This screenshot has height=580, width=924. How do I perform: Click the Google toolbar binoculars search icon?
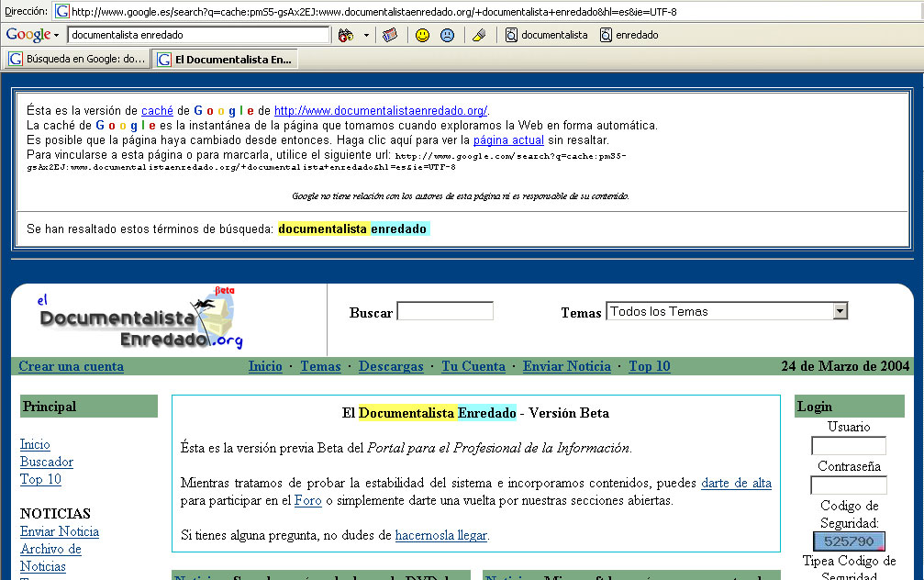pyautogui.click(x=346, y=36)
